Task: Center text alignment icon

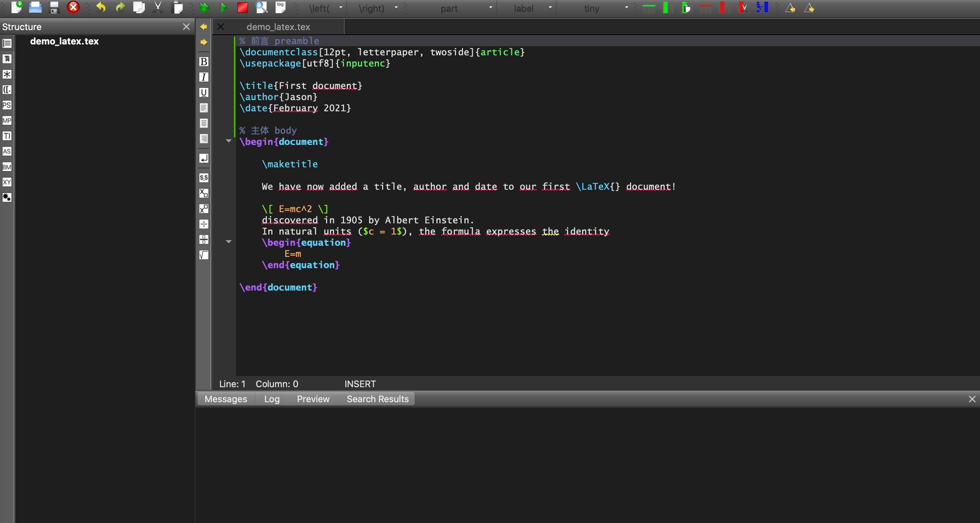Action: tap(204, 123)
